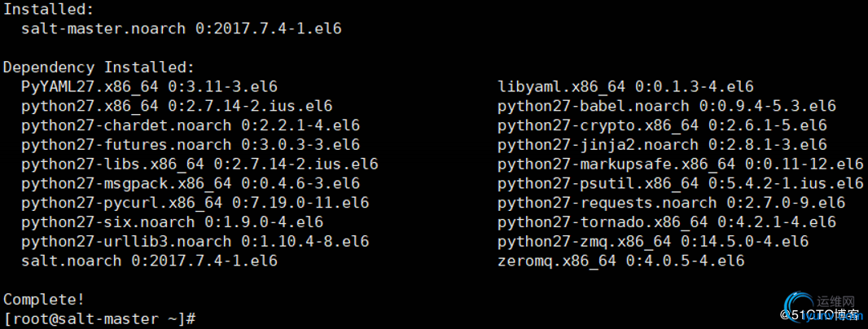This screenshot has height=329, width=868.
Task: Click the python27-babel.noarch entry
Action: pyautogui.click(x=667, y=107)
